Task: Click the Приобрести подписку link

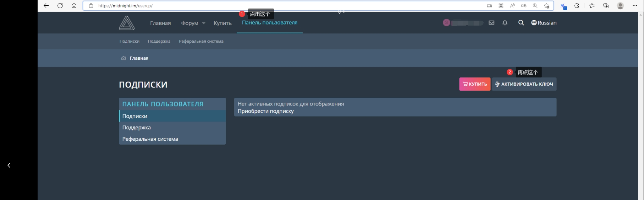Action: pos(266,111)
